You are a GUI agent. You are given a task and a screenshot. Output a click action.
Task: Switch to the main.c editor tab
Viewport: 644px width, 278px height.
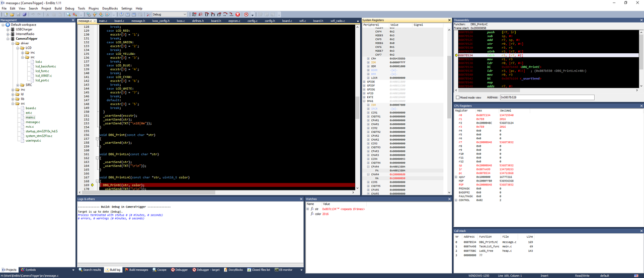click(x=103, y=21)
